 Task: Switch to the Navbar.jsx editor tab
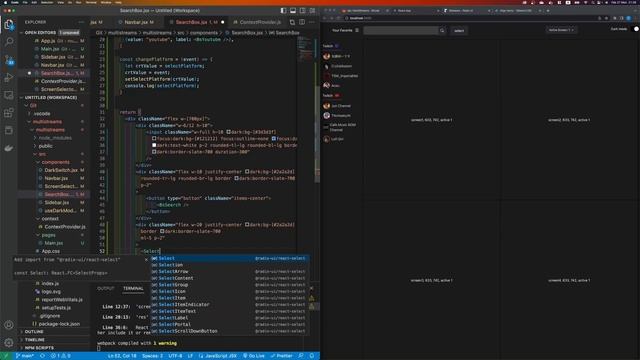136,22
